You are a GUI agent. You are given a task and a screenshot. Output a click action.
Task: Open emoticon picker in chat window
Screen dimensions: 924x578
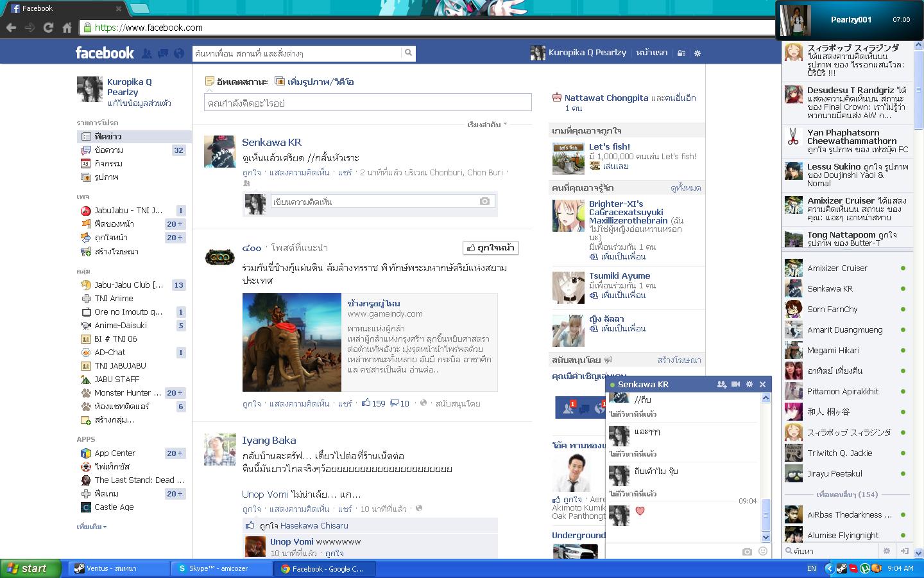(763, 551)
